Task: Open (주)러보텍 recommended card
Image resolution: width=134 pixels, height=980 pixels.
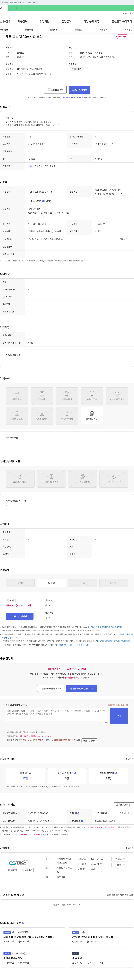Action: (101, 958)
